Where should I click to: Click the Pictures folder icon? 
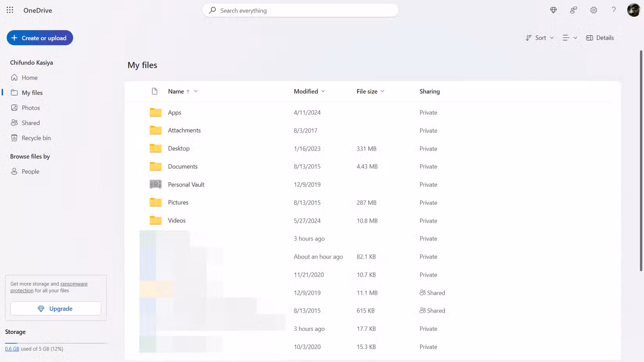[x=156, y=202]
